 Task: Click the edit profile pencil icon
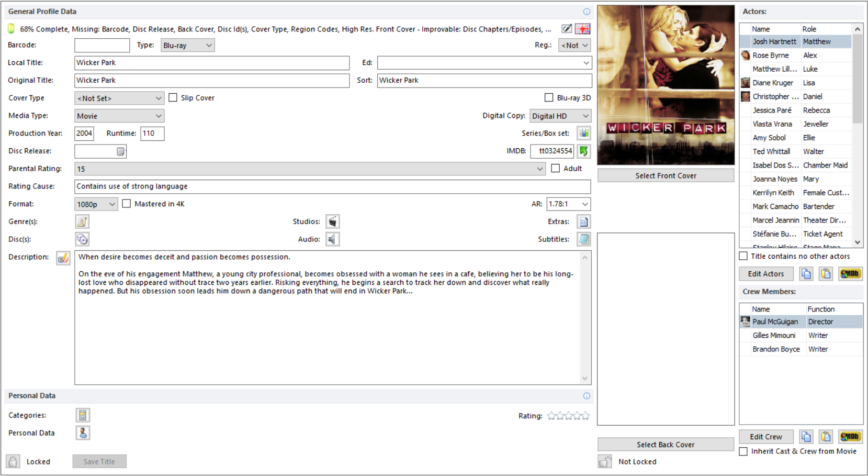pos(567,29)
